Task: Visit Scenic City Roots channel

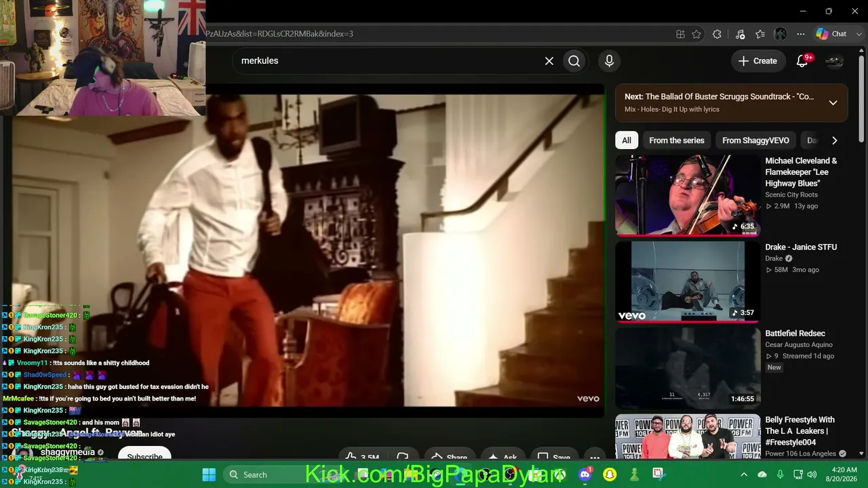Action: (x=793, y=195)
